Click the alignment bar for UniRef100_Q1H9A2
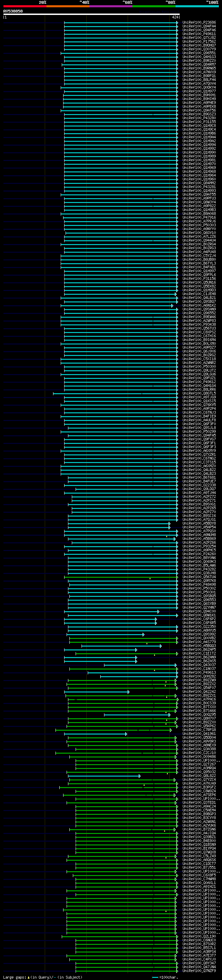222x980 pixels. 121,141
